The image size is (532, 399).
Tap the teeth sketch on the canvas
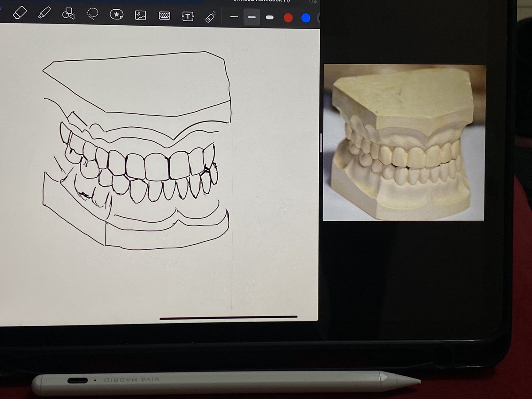(137, 150)
